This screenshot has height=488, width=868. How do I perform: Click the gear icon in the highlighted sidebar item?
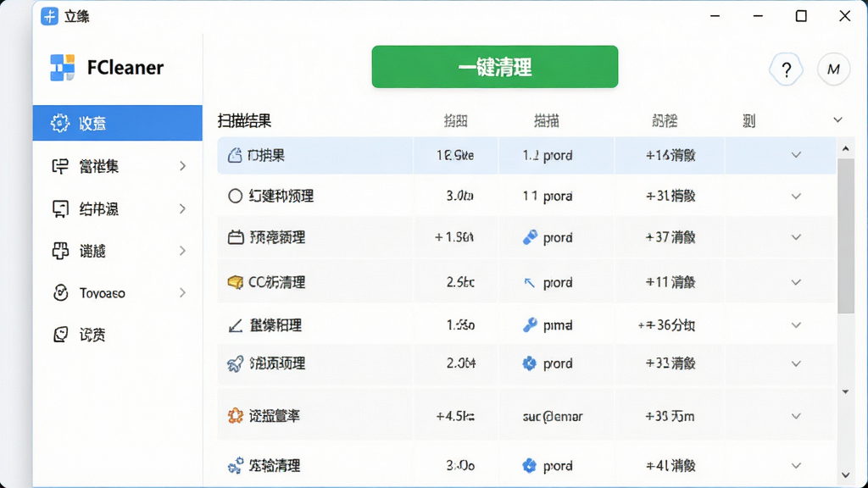[60, 123]
